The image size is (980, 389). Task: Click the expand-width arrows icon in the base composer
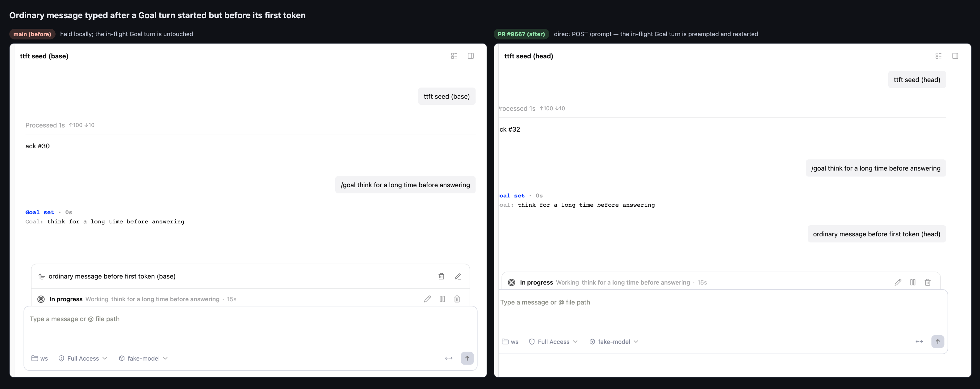click(x=449, y=358)
